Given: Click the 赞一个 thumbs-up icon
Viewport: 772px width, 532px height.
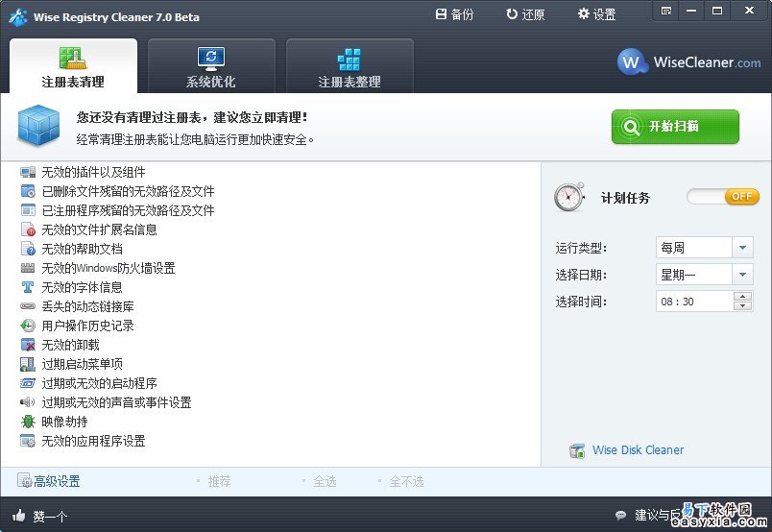Looking at the screenshot, I should coord(19,516).
